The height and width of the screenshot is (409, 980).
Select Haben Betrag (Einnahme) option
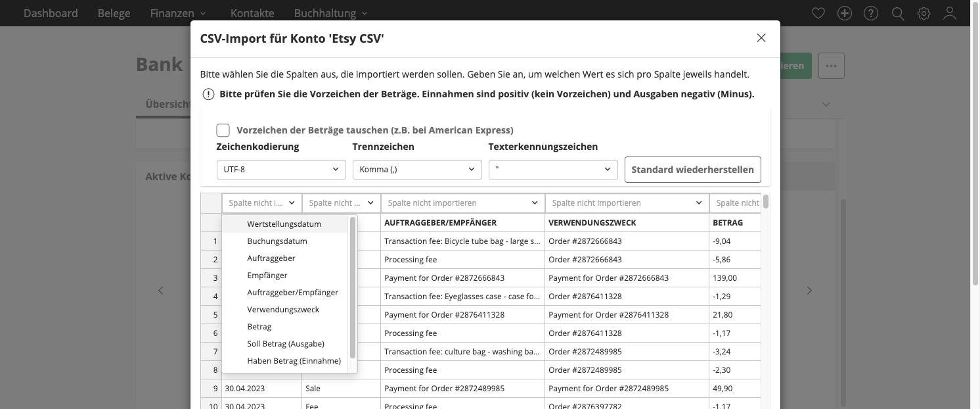point(284,361)
